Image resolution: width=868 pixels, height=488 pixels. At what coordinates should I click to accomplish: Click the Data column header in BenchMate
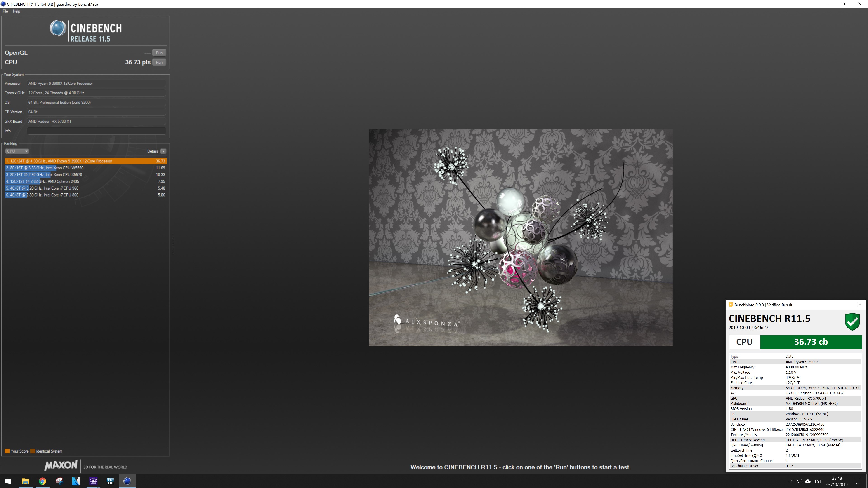823,356
